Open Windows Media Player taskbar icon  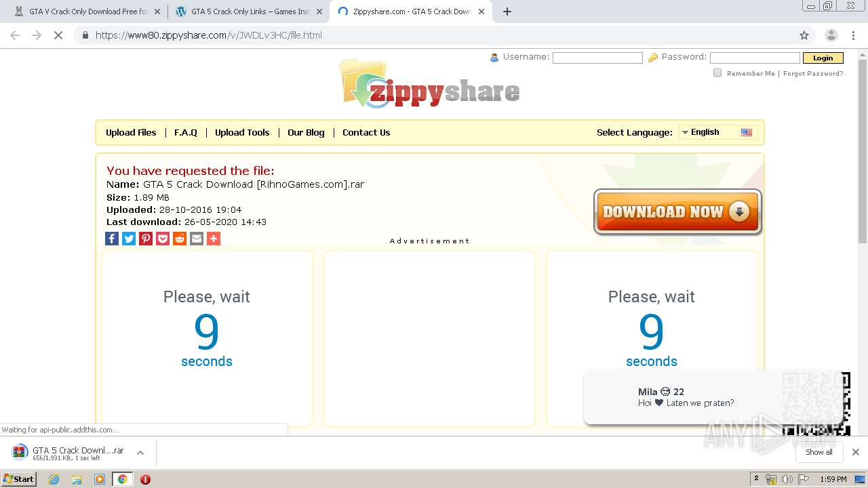coord(100,479)
